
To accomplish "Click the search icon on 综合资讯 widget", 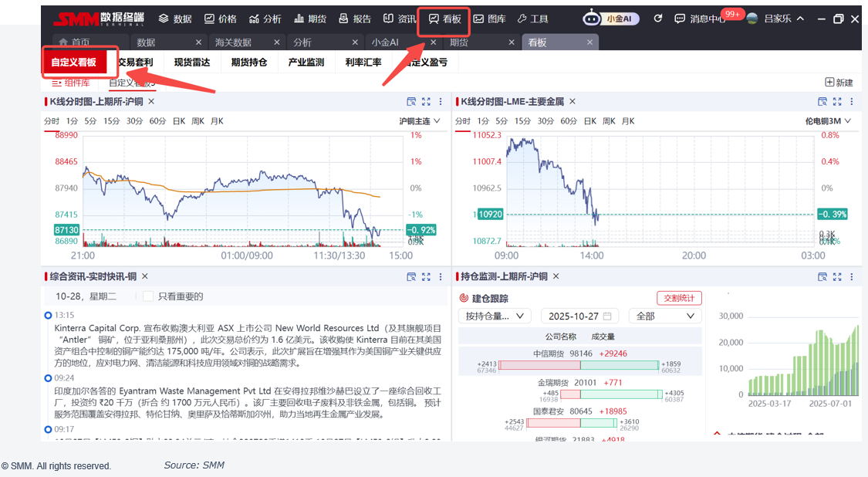I will click(411, 276).
